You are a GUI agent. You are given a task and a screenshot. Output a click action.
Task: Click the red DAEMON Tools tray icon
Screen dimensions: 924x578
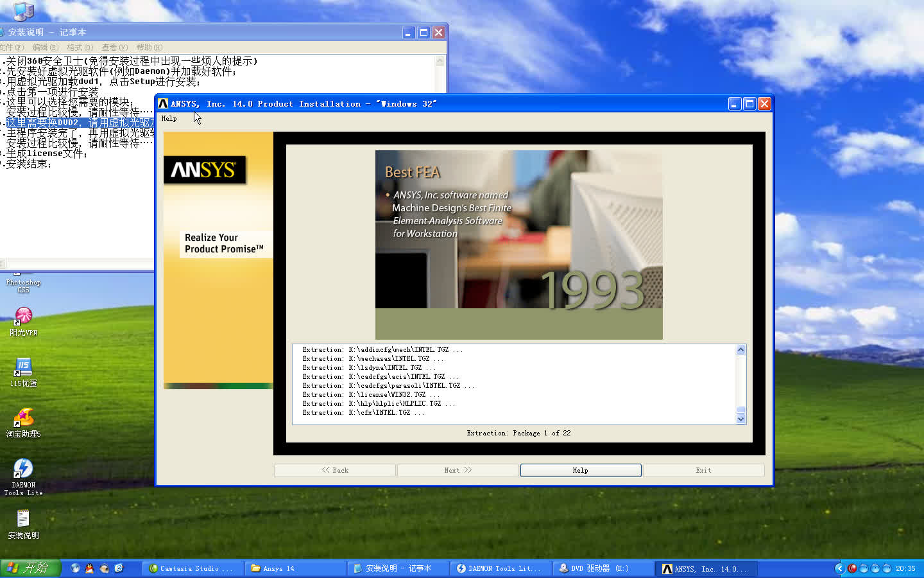coord(851,568)
